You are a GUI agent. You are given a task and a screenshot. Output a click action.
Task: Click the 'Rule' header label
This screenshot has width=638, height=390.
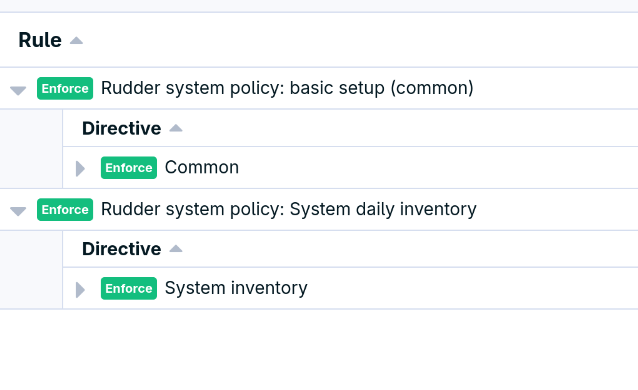pos(40,40)
